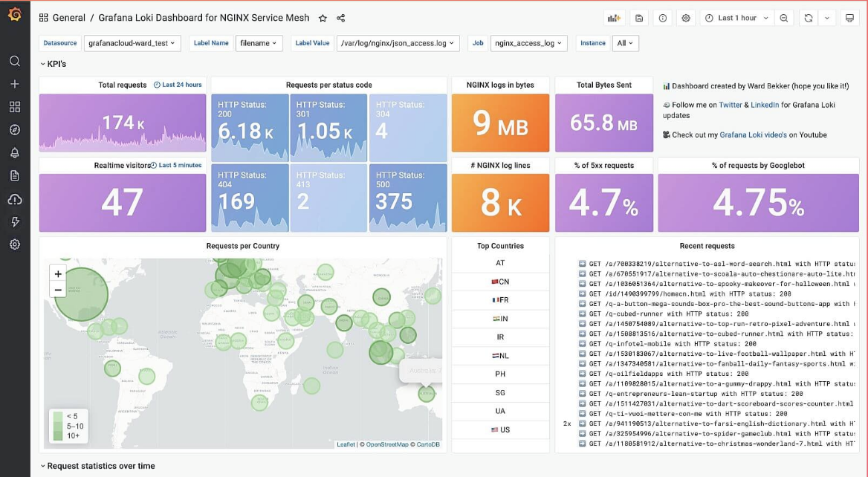
Task: Click the 4.75% Googlebot requests value
Action: coord(759,203)
